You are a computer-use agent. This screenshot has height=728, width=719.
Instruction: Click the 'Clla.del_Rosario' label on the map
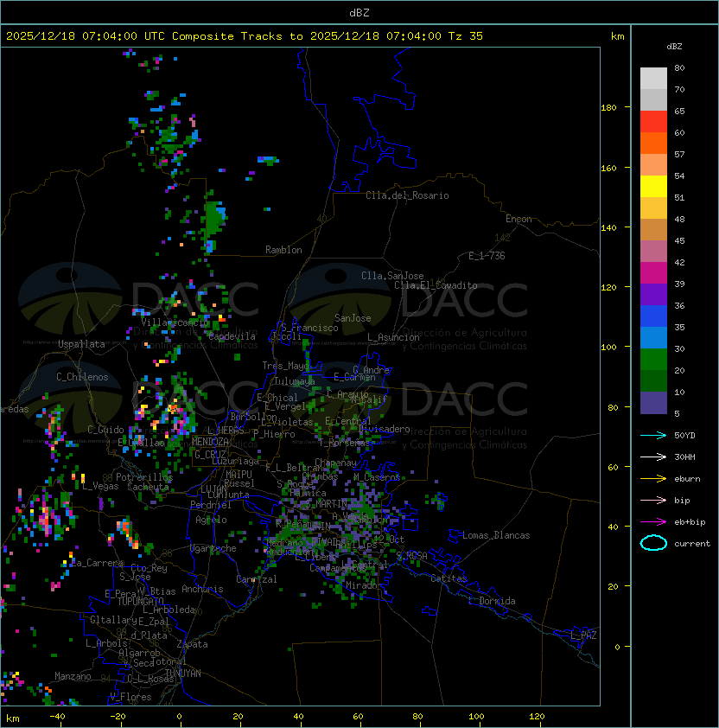click(x=407, y=195)
